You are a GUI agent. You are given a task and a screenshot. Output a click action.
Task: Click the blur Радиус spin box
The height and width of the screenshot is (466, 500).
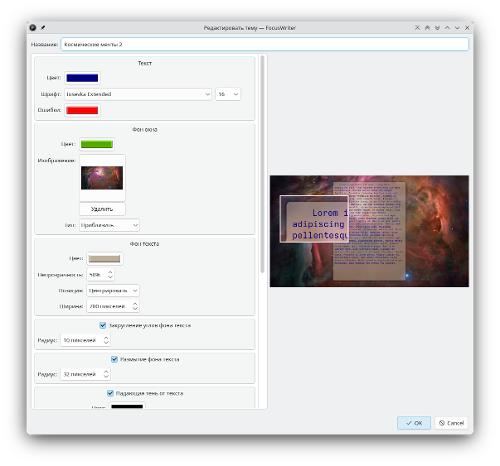tap(85, 374)
